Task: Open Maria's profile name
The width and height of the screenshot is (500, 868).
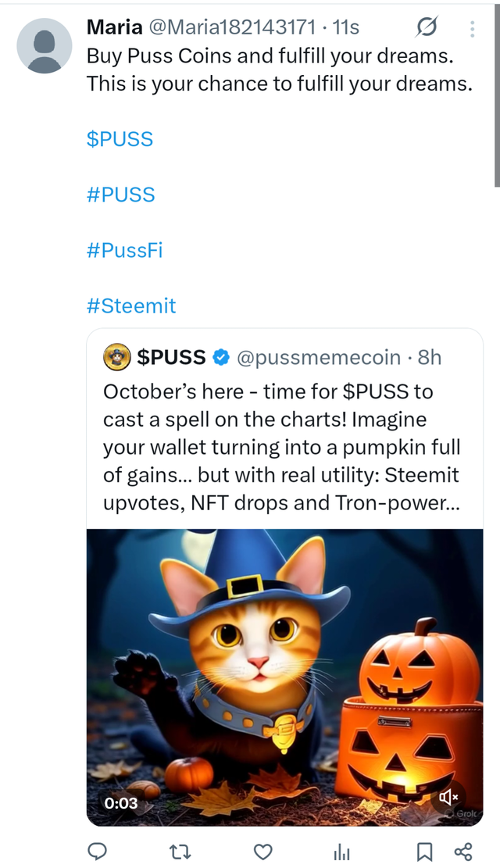Action: (113, 27)
